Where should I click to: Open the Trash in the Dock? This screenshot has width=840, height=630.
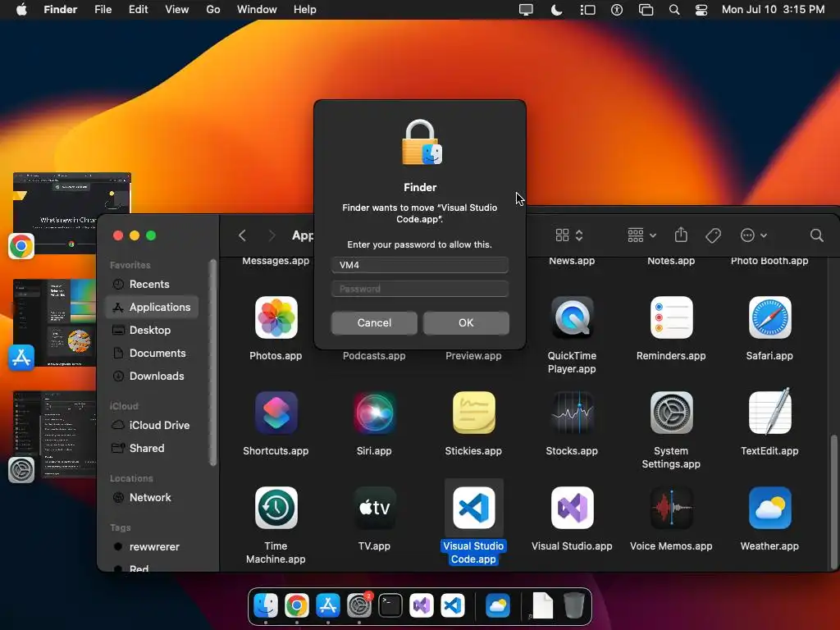tap(573, 605)
